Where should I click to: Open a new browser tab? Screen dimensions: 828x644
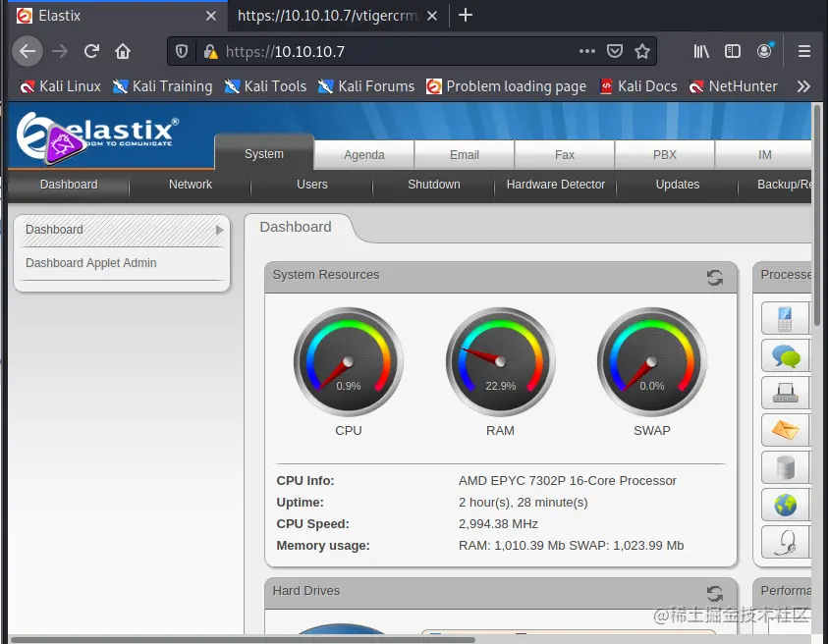point(466,16)
